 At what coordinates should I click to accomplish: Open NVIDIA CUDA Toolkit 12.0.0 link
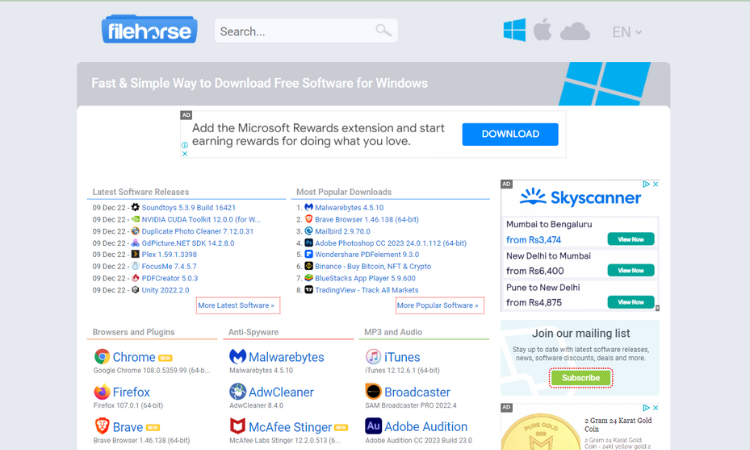pos(201,220)
